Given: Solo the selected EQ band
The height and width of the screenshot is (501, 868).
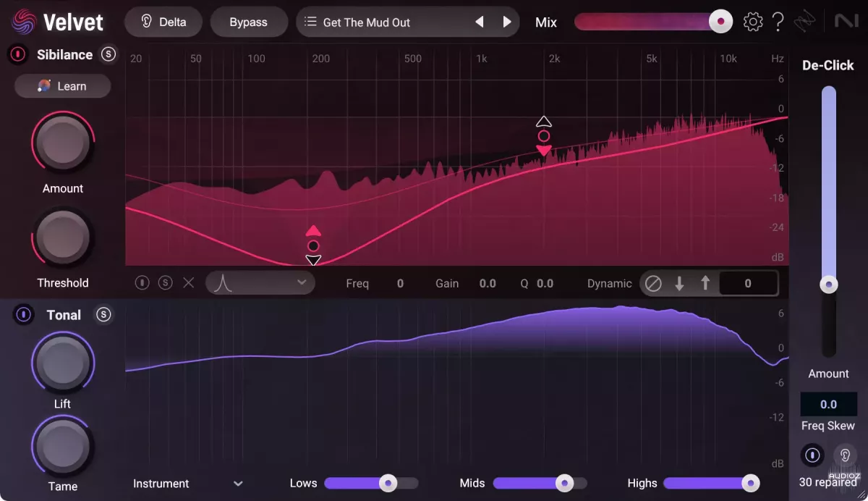Looking at the screenshot, I should 166,283.
